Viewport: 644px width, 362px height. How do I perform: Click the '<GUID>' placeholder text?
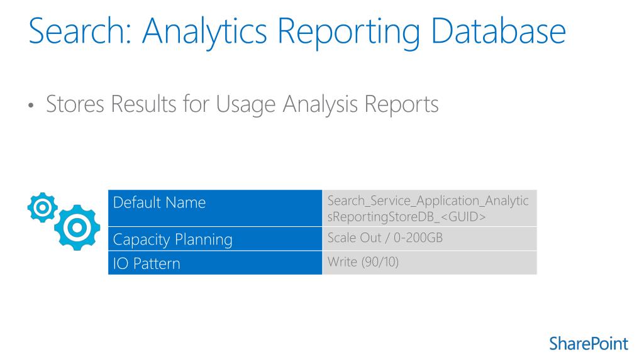pos(463,217)
